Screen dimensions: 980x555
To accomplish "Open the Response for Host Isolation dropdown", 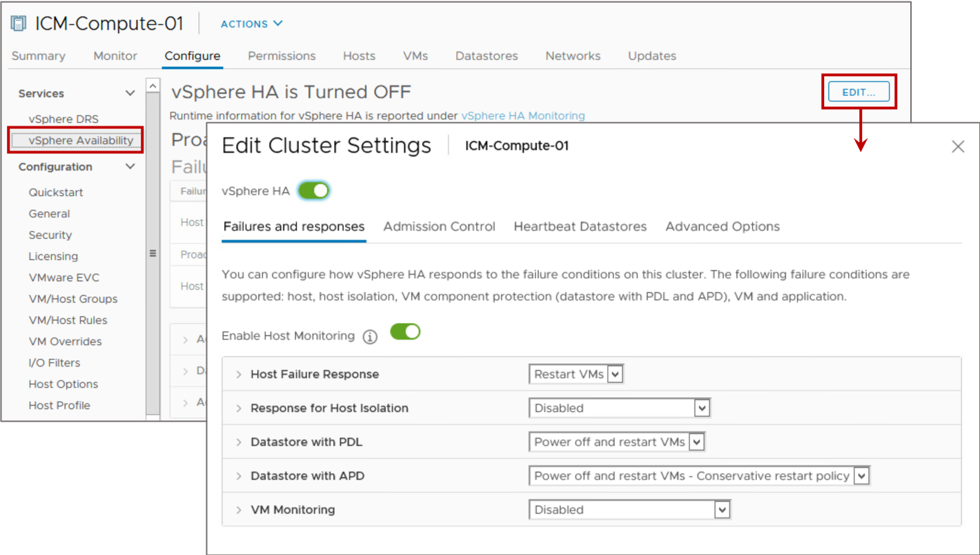I will click(619, 408).
